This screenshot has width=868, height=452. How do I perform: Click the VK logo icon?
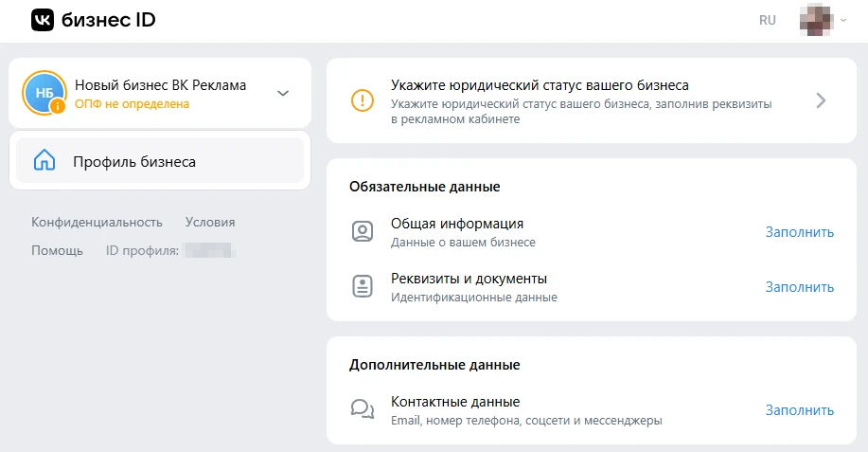coord(43,20)
